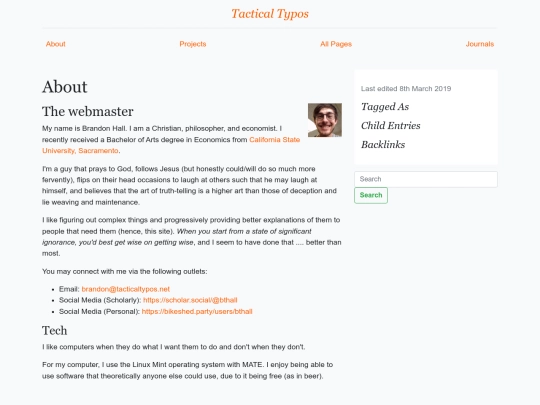Click the Tagged As sidebar heading
This screenshot has width=540, height=405.
tap(385, 107)
